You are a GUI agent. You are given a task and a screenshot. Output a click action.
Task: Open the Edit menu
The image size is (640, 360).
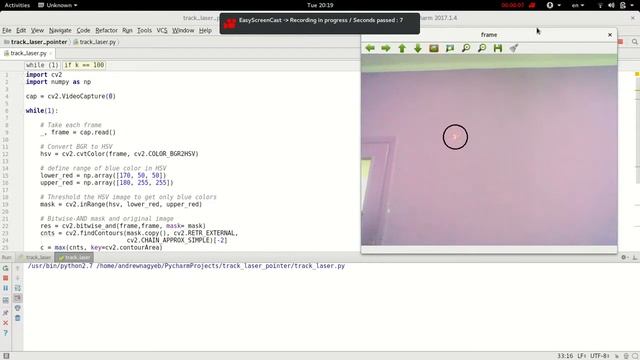point(21,31)
